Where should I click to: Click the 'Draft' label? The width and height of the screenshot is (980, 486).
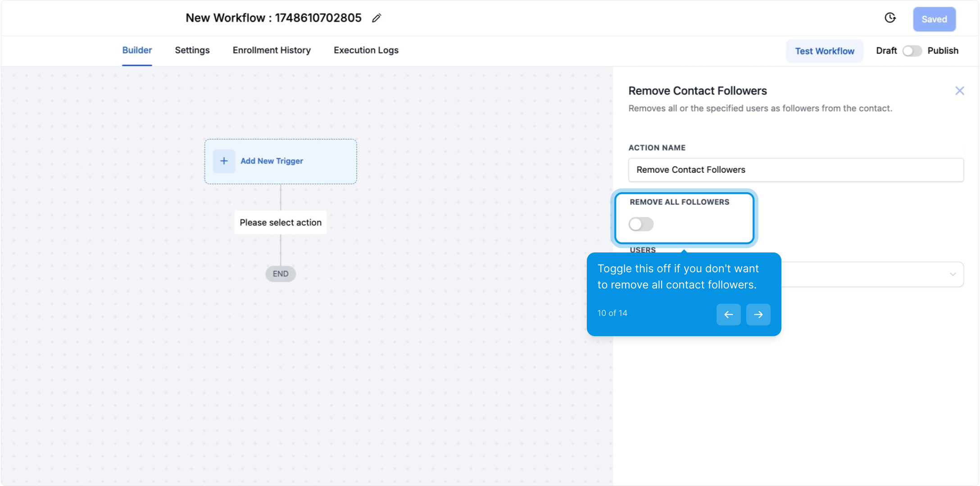886,51
